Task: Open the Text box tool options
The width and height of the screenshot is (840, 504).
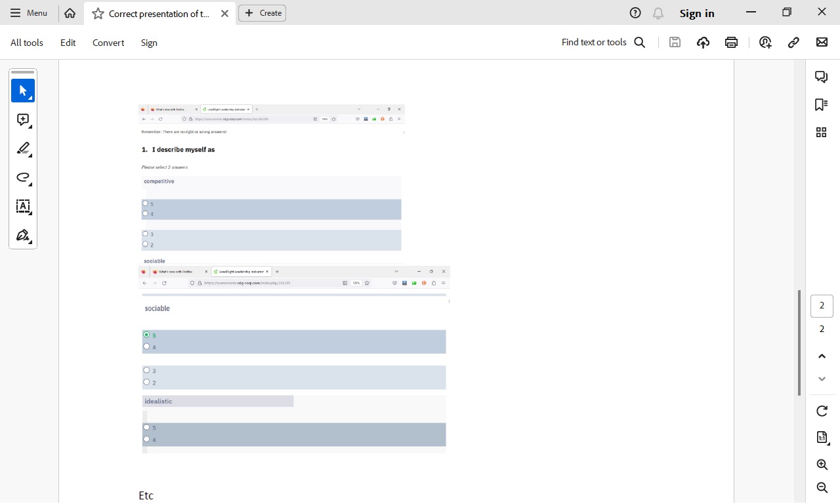Action: pyautogui.click(x=23, y=206)
